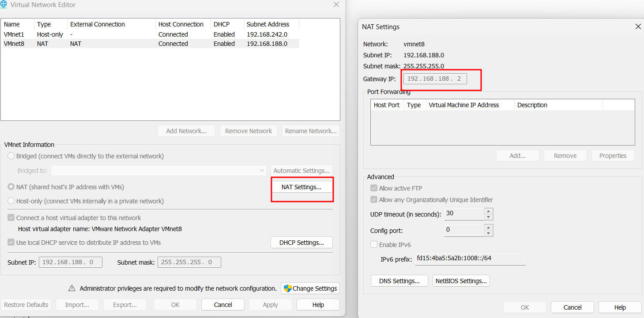Click the Subnet IP input field
The image size is (644, 318).
[x=71, y=262]
